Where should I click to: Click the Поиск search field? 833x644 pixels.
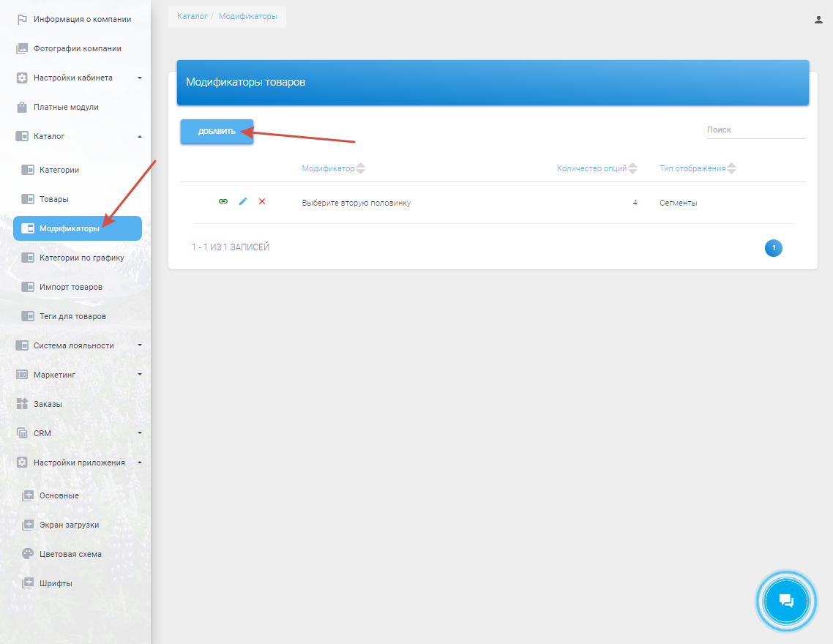pyautogui.click(x=755, y=130)
